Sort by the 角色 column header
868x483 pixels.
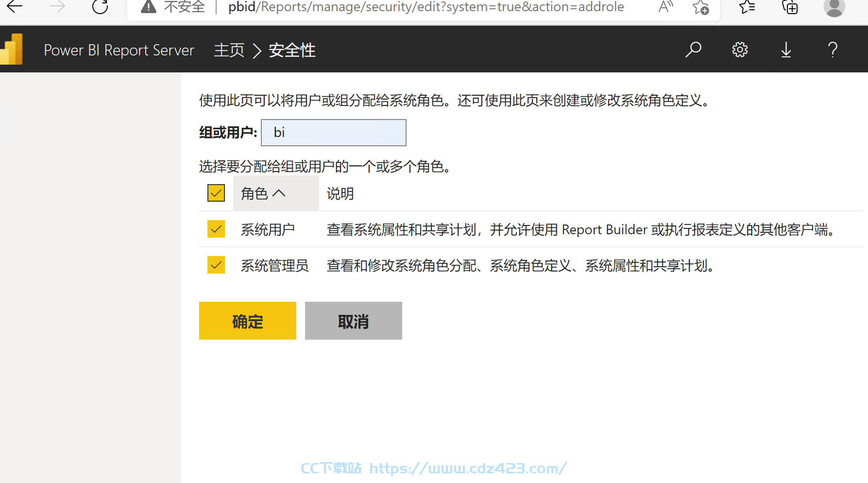coord(276,193)
